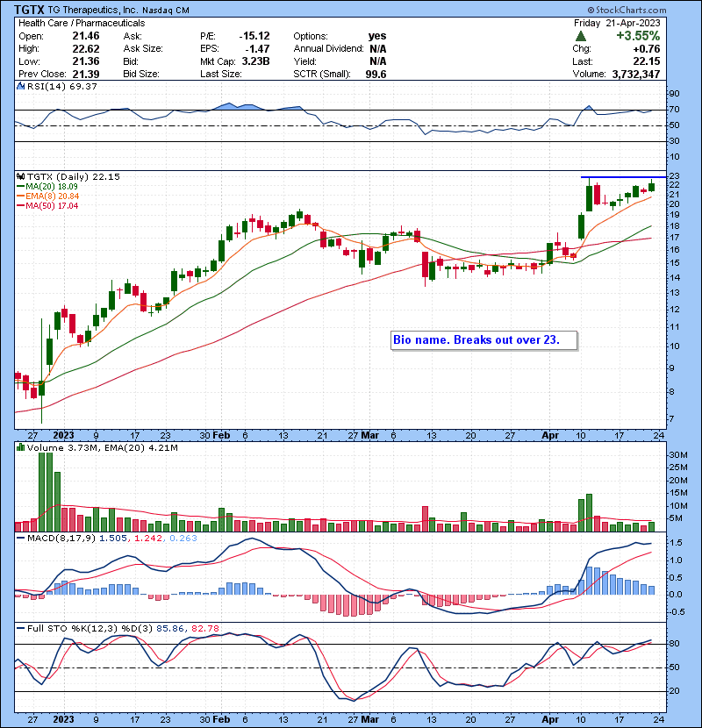Click the green up-triangle change indicator
The image size is (702, 728).
(580, 36)
